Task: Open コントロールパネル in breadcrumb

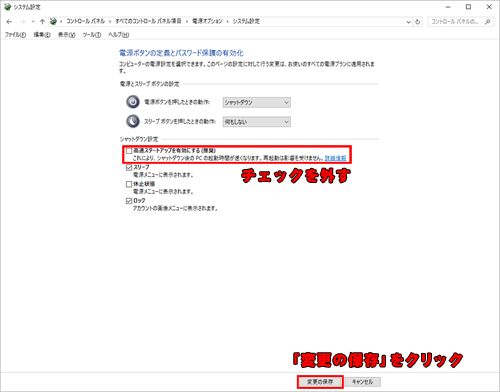Action: click(x=86, y=21)
